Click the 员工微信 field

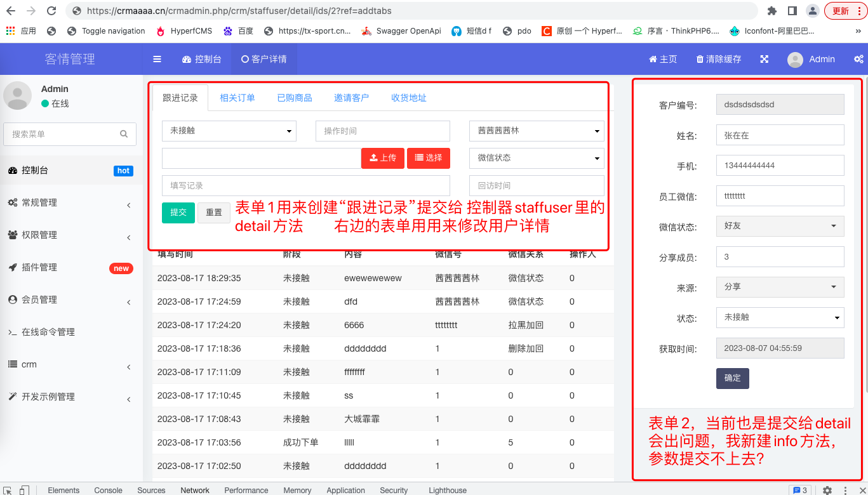pyautogui.click(x=780, y=196)
